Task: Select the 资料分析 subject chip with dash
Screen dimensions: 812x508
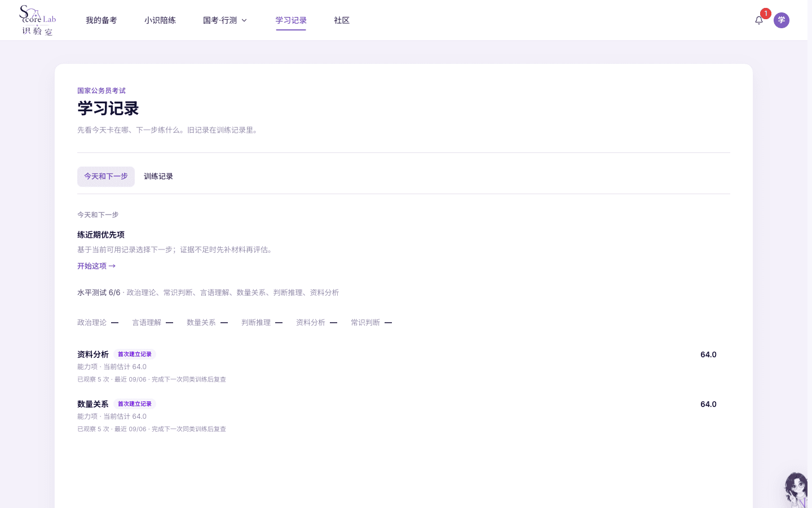Action: (x=317, y=322)
